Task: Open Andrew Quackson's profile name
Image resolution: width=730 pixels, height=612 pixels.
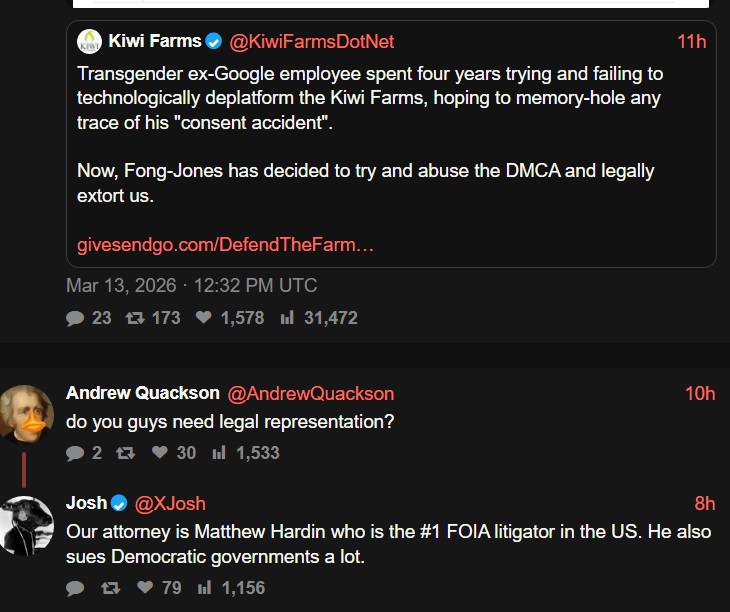Action: pyautogui.click(x=142, y=393)
